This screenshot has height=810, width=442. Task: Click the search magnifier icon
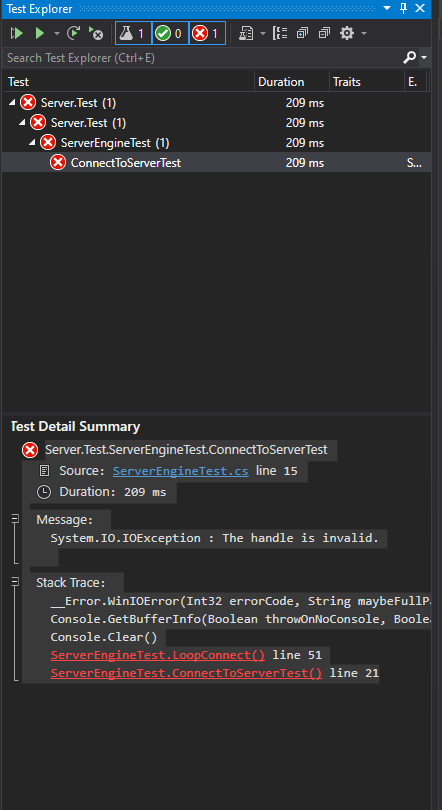(409, 57)
